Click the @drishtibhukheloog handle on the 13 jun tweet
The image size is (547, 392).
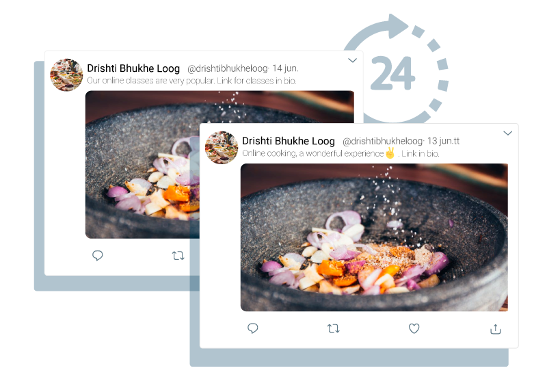[x=383, y=141]
